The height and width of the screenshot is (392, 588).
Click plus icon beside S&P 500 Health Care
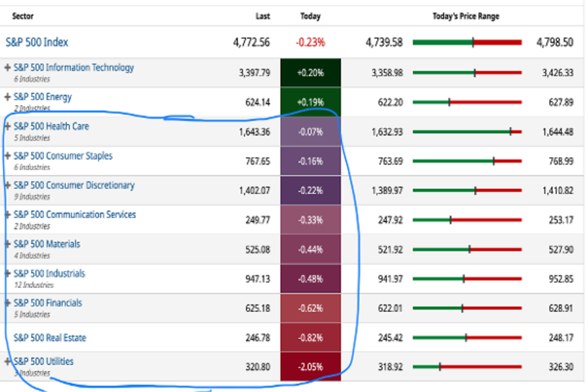tap(7, 126)
